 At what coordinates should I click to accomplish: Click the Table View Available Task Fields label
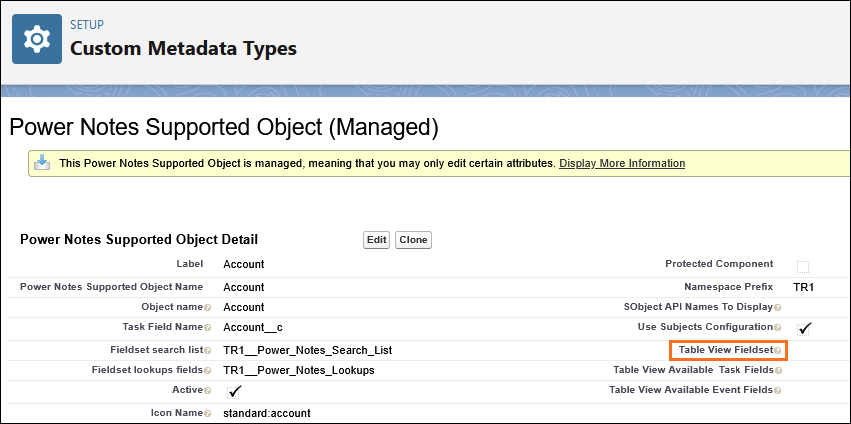coord(693,370)
